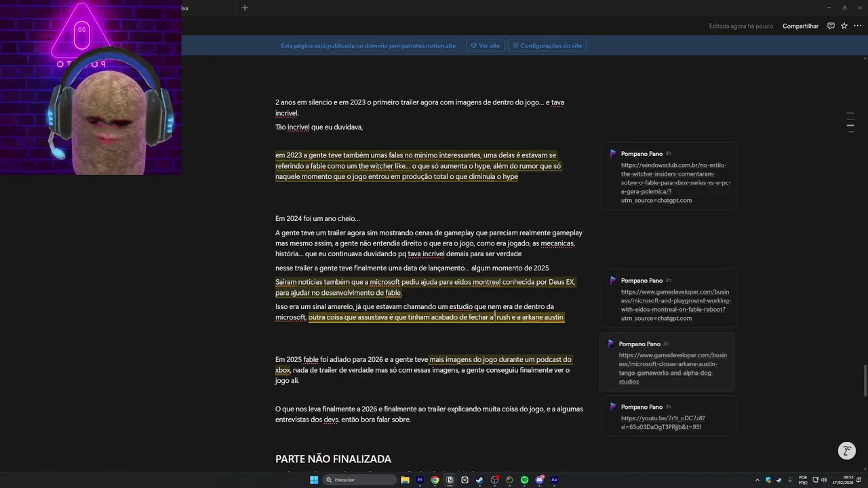Viewport: 868px width, 488px height.
Task: Click the microphone icon in system tray
Action: point(789,480)
